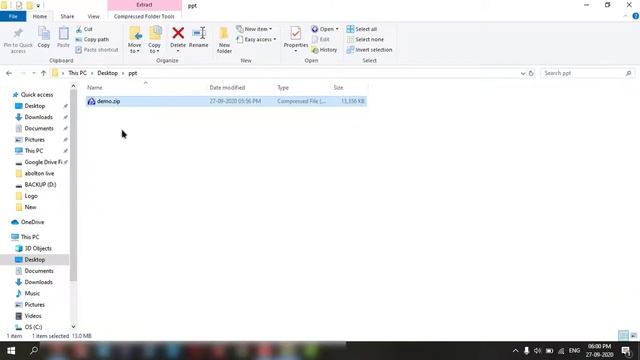The image size is (640, 360).
Task: Open Compressed Folder Tools tab
Action: pyautogui.click(x=144, y=16)
